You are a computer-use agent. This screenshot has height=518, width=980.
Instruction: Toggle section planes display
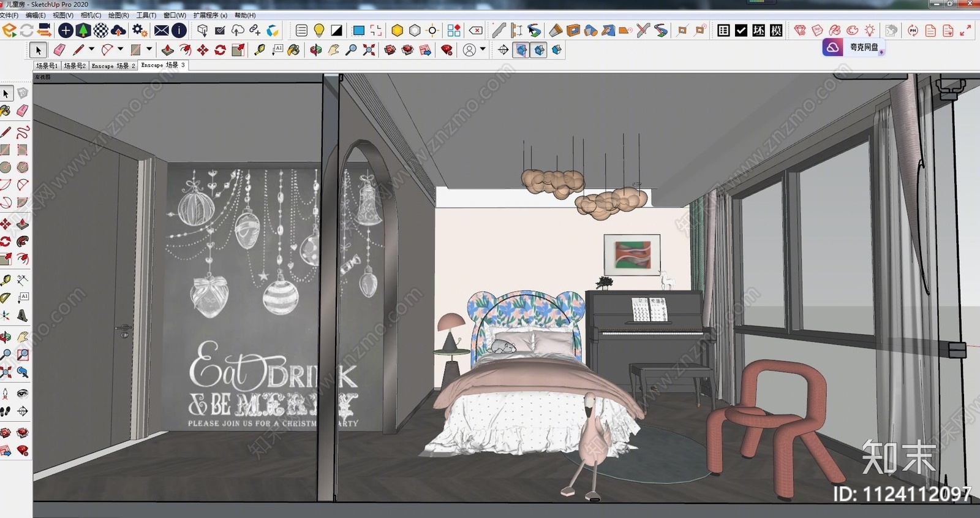(521, 50)
